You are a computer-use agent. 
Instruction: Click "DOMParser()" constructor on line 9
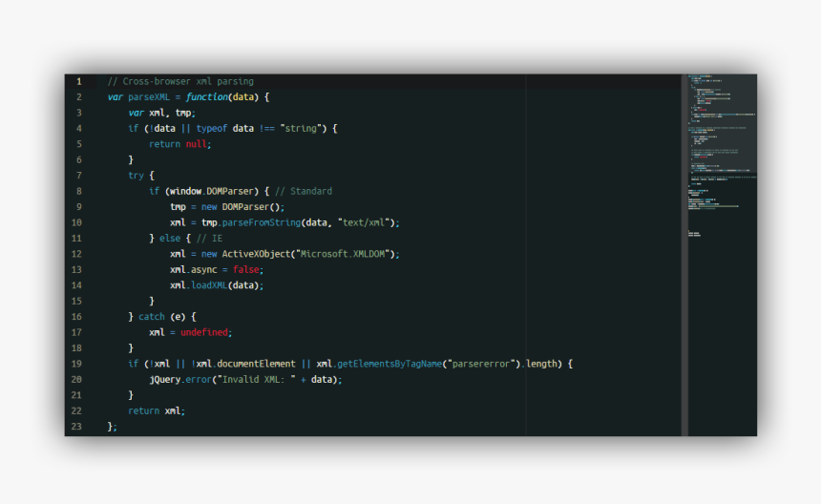251,207
